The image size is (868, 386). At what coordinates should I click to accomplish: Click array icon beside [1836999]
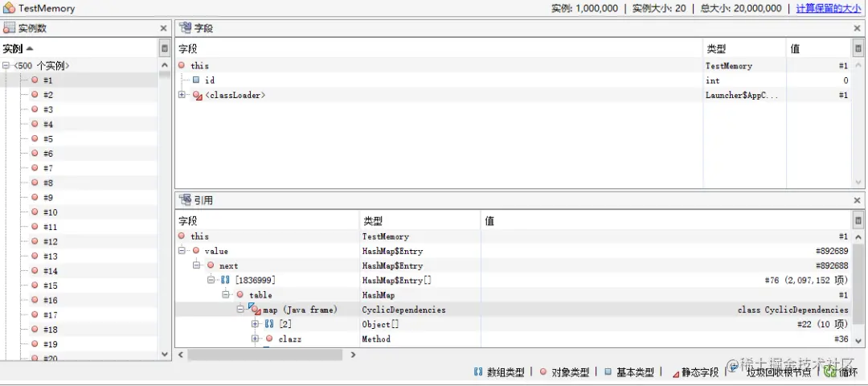coord(225,280)
